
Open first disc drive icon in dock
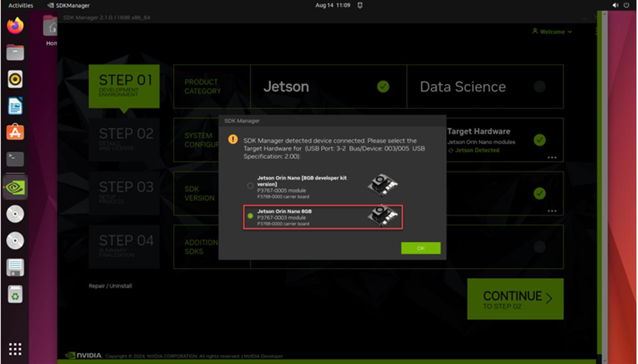pos(15,214)
